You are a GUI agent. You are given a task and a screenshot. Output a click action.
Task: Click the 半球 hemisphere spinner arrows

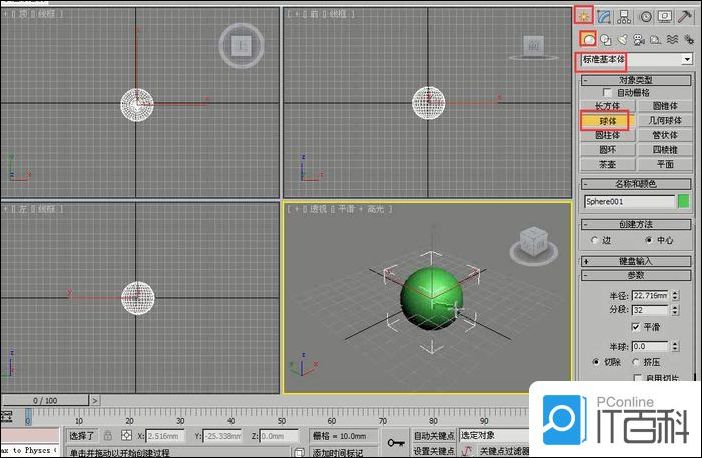676,347
